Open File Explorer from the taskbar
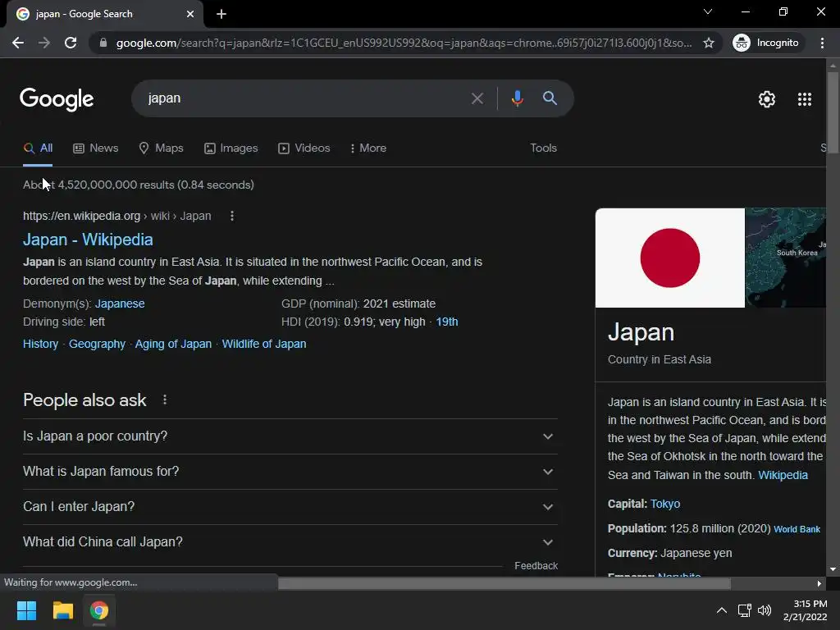This screenshot has width=840, height=630. (x=62, y=610)
